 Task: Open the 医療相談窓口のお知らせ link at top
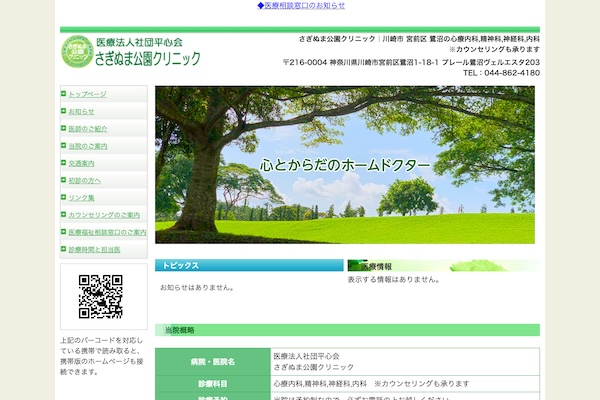[301, 5]
